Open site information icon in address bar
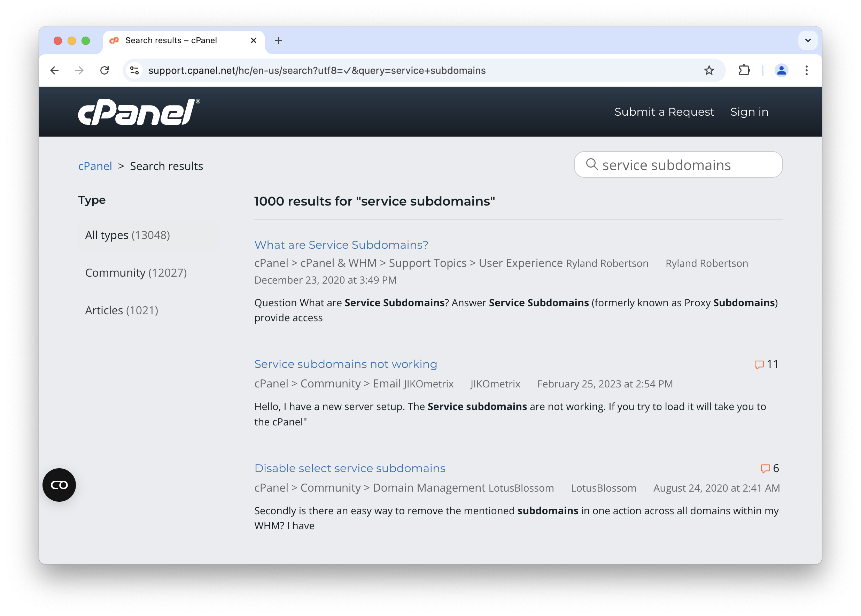 tap(134, 70)
